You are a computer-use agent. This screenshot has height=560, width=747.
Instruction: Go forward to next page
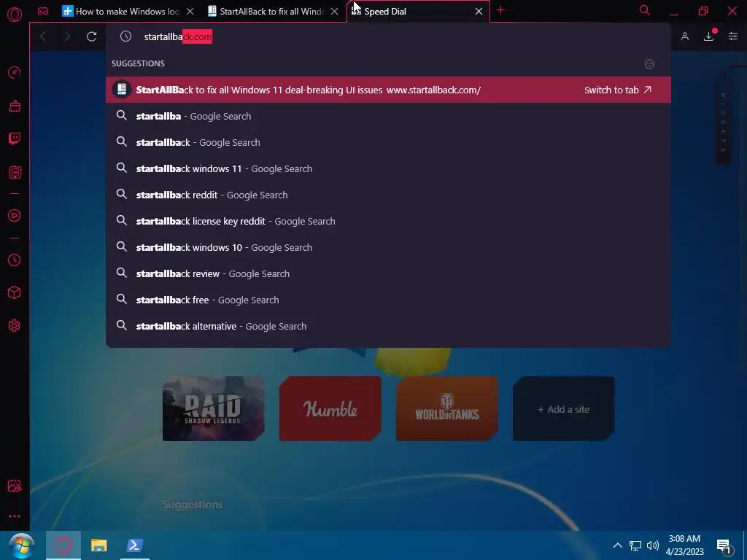point(67,36)
